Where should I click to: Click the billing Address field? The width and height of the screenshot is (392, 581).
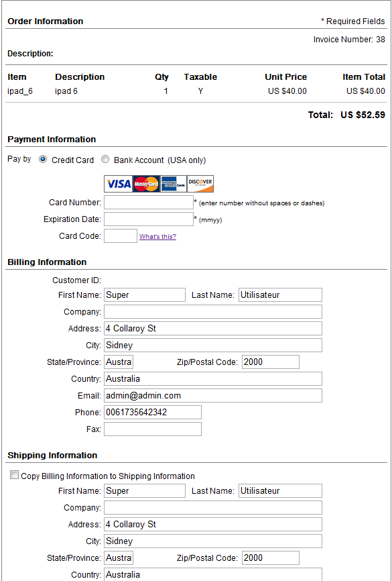pos(213,328)
